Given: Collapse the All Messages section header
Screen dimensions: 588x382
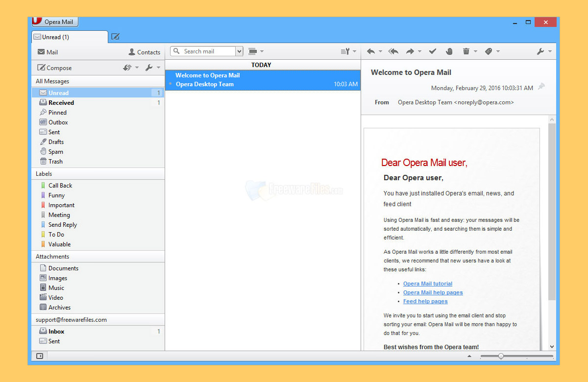Looking at the screenshot, I should point(98,81).
